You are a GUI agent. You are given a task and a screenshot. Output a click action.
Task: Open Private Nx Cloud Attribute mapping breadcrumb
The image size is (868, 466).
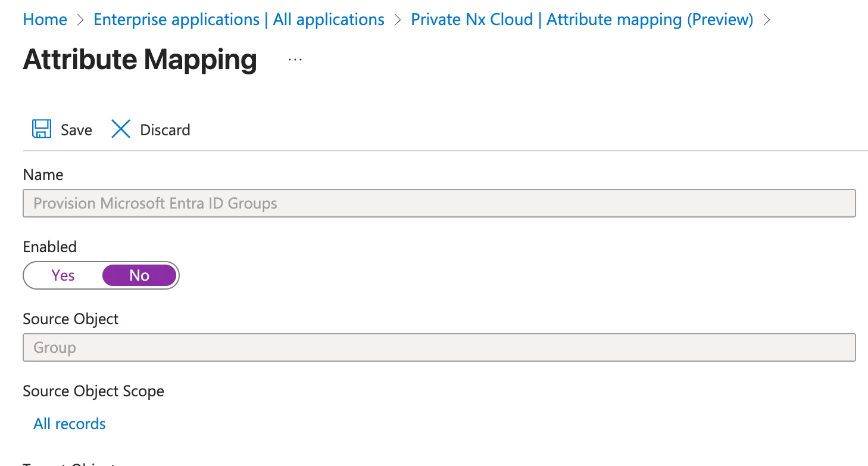point(582,20)
